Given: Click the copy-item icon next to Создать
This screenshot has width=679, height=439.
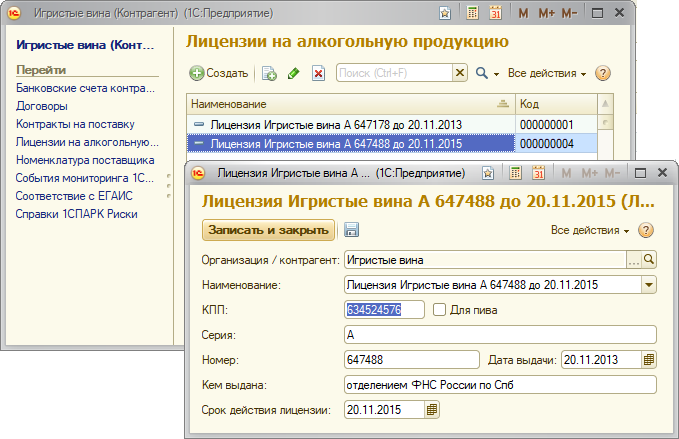Looking at the screenshot, I should coord(269,73).
